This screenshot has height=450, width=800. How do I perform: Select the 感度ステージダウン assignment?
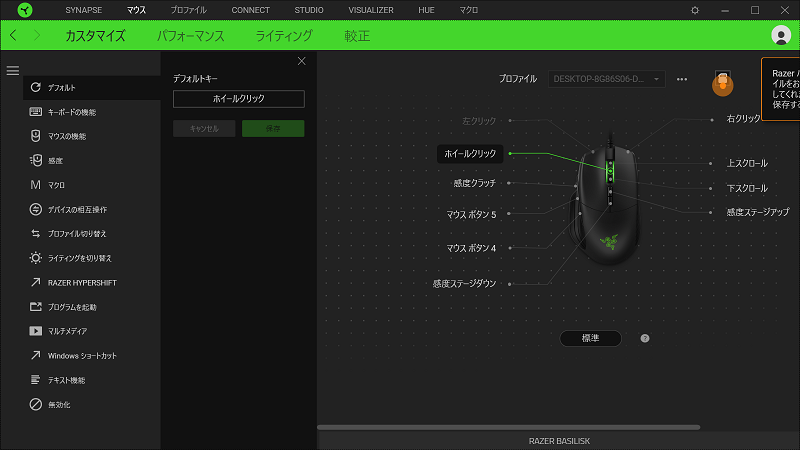coord(464,284)
